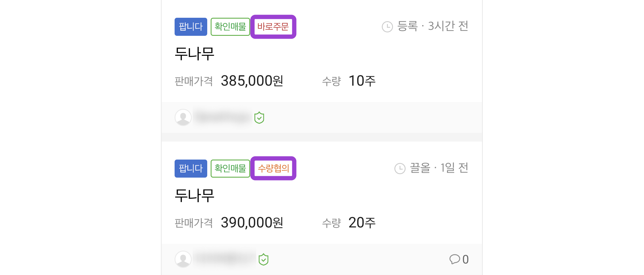Select the 수량협의 tag
The width and height of the screenshot is (644, 275).
(x=273, y=168)
